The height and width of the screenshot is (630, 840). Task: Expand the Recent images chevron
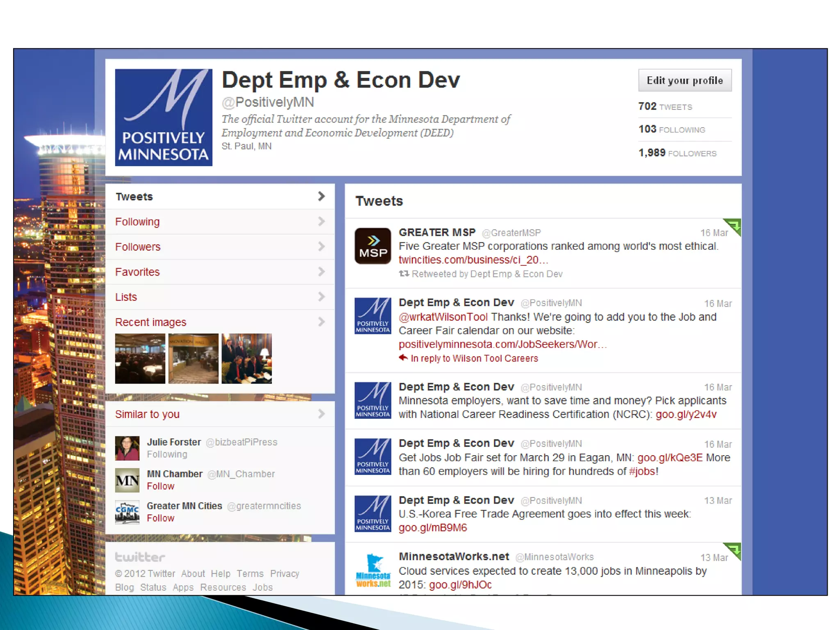point(322,322)
